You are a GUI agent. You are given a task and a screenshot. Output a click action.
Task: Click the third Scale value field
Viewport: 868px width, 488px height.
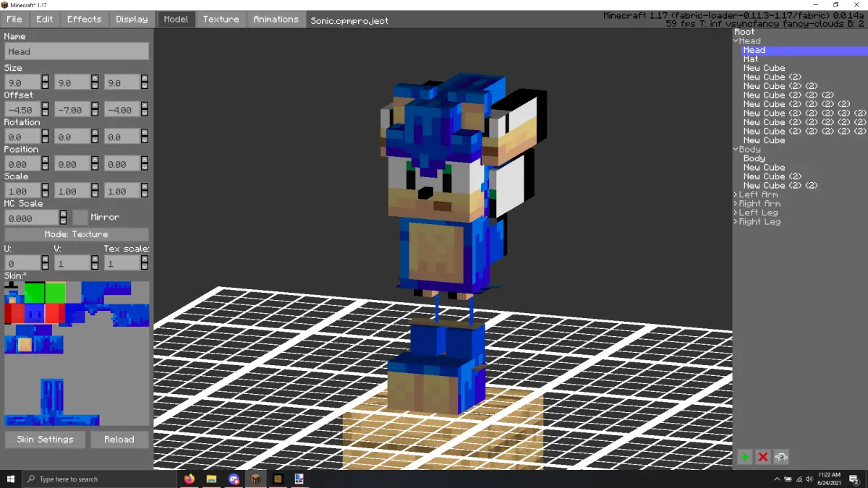122,191
